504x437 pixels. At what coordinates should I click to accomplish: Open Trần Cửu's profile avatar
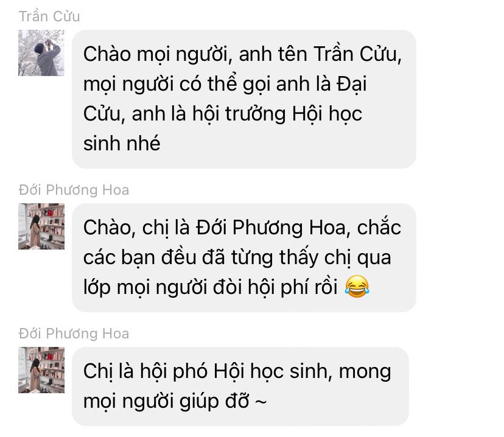tap(41, 53)
